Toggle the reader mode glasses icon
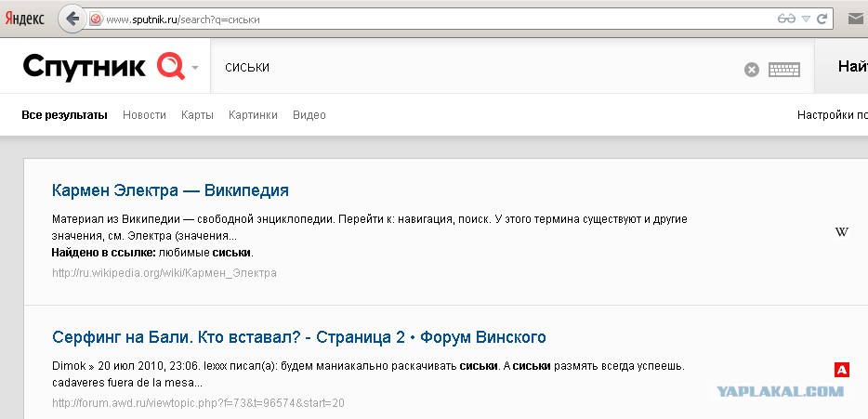The image size is (868, 419). tap(786, 19)
